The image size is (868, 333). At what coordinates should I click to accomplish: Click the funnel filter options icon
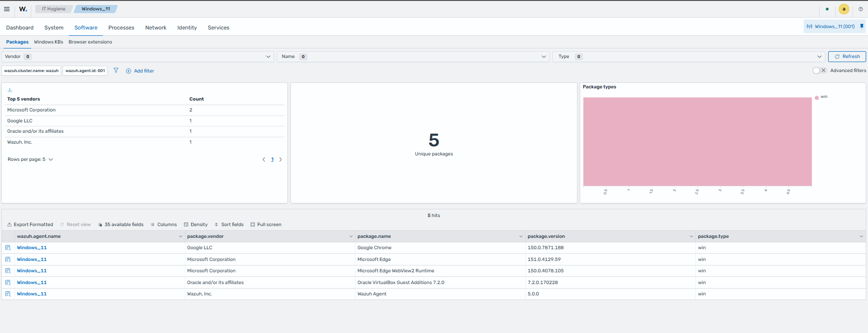[x=116, y=71]
